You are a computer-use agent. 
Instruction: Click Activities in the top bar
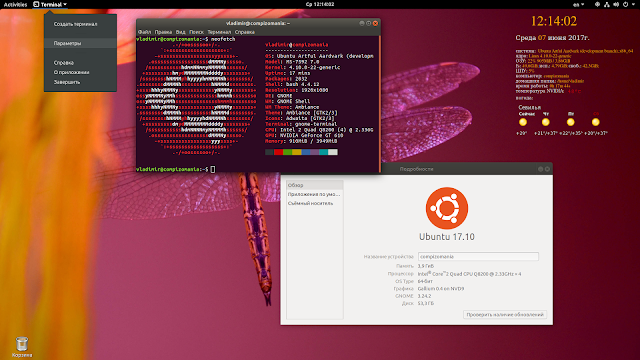coord(15,4)
